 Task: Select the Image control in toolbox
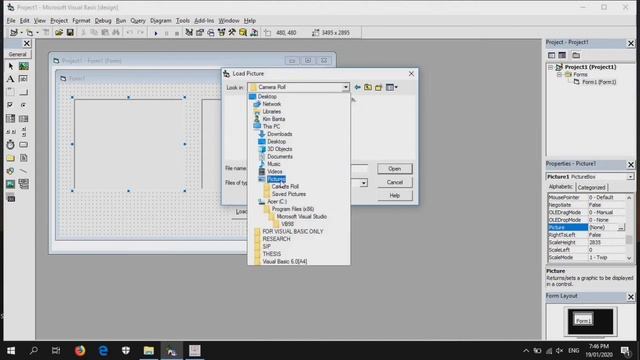[x=11, y=184]
